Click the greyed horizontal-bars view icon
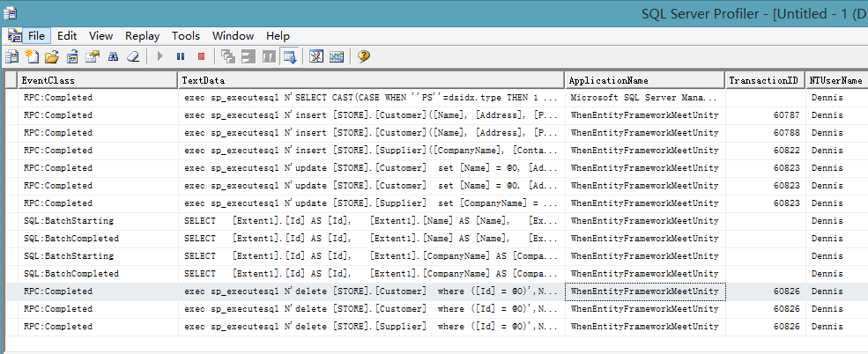This screenshot has height=354, width=868. (x=249, y=56)
